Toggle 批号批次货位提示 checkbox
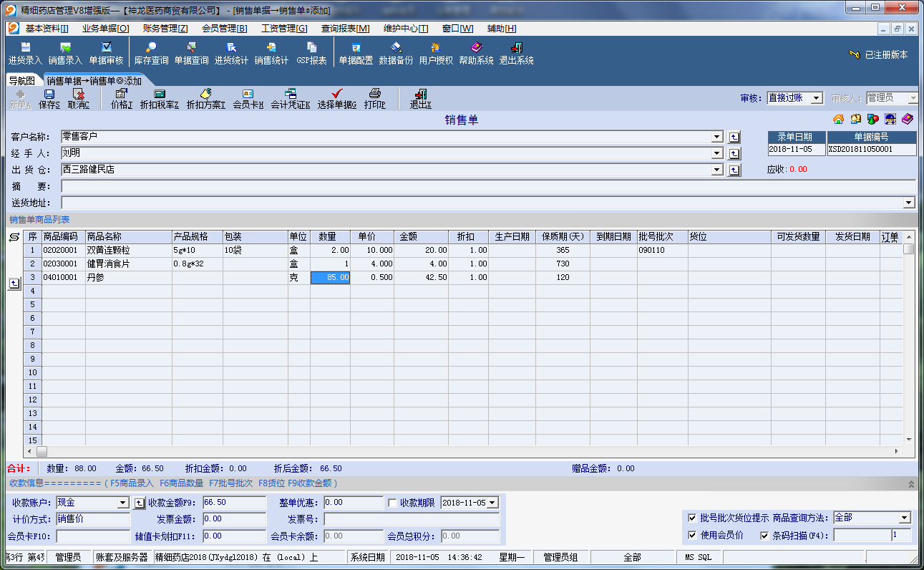Viewport: 924px width, 570px height. pos(692,518)
